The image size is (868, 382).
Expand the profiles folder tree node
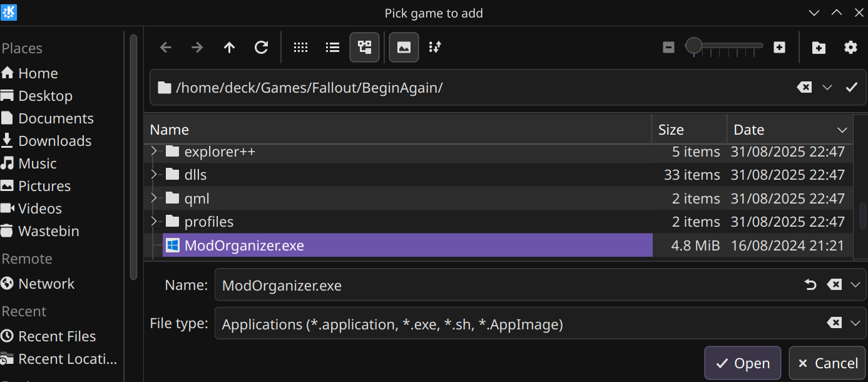click(155, 222)
